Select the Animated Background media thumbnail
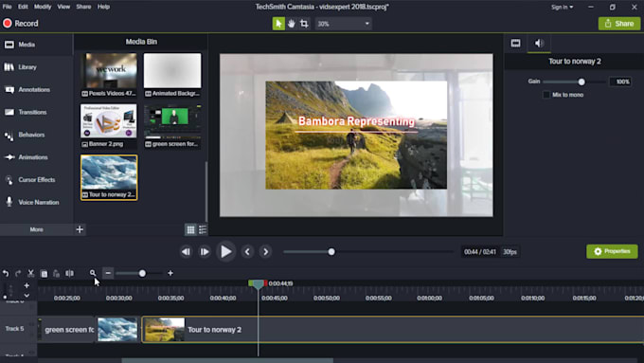Screen dimensions: 644x363 click(x=172, y=75)
